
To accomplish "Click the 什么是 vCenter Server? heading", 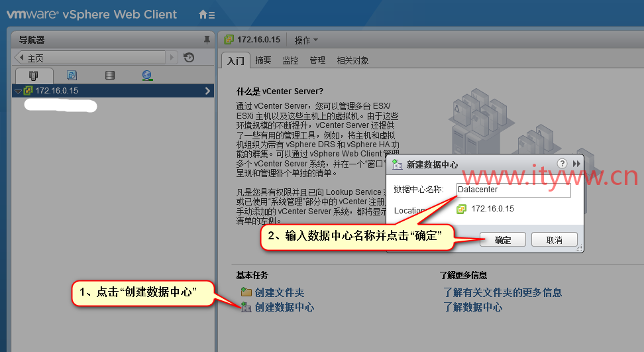I will click(280, 91).
